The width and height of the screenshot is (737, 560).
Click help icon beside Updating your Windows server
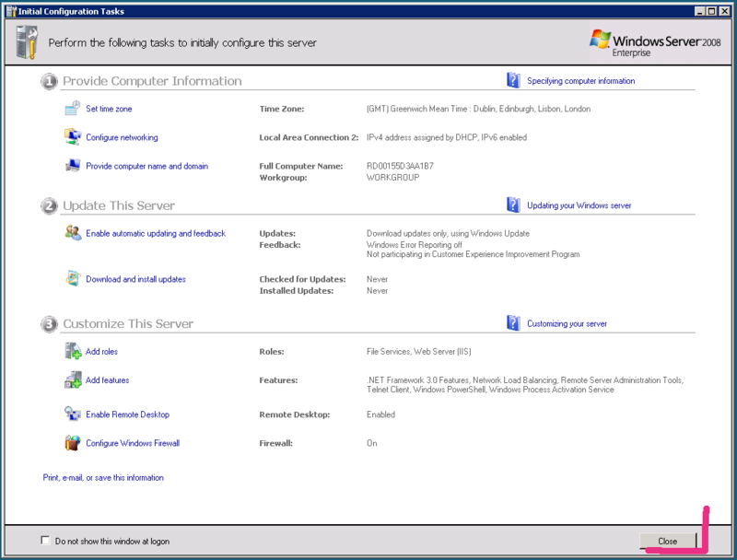(513, 204)
